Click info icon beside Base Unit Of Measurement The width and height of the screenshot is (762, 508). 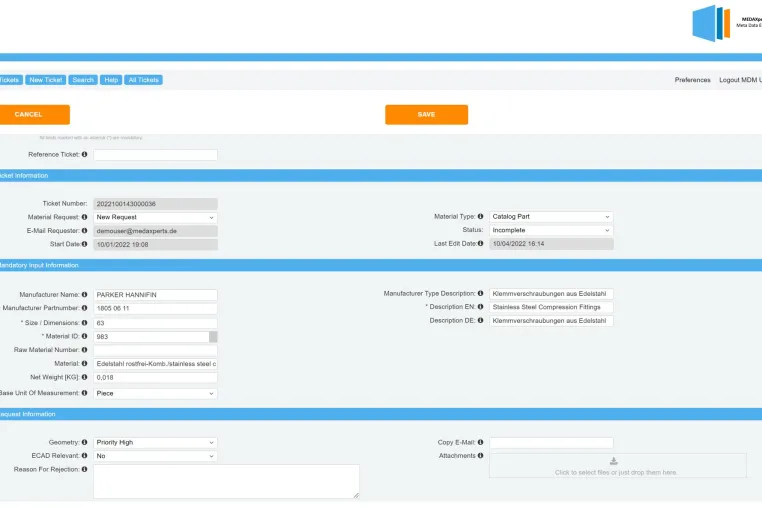coord(85,393)
